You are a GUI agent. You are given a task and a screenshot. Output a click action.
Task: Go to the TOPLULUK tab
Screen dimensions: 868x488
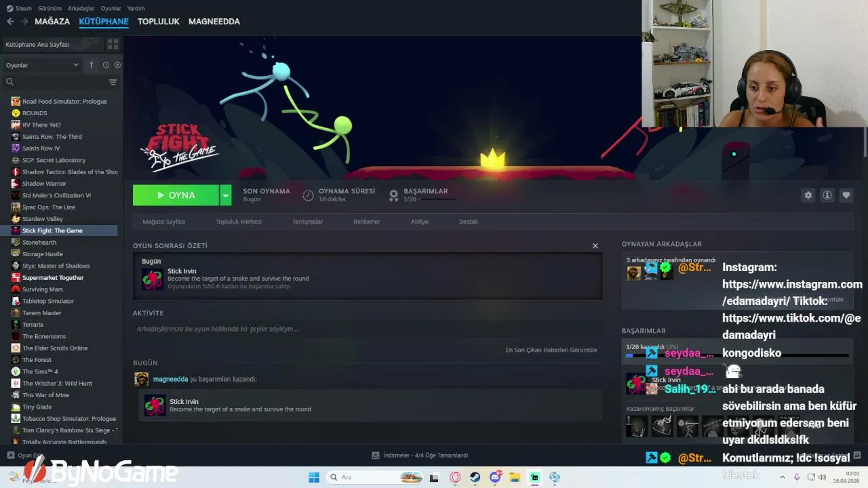coord(158,21)
